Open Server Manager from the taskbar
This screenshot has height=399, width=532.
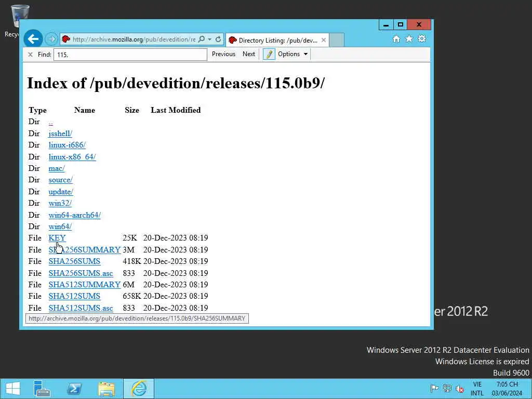click(42, 389)
